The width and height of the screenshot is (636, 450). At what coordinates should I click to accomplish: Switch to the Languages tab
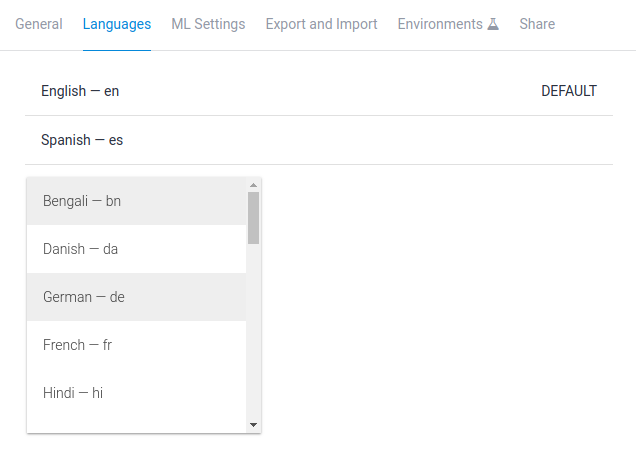coord(117,24)
